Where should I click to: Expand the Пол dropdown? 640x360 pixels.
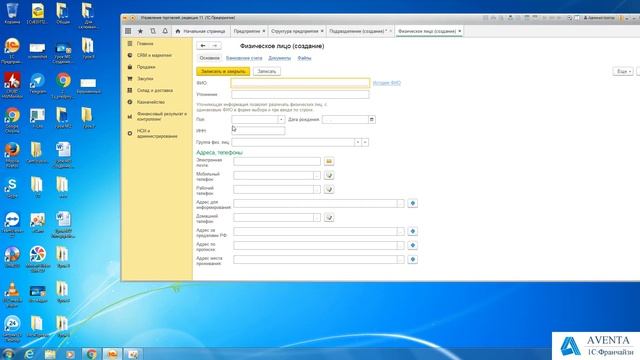(x=281, y=119)
